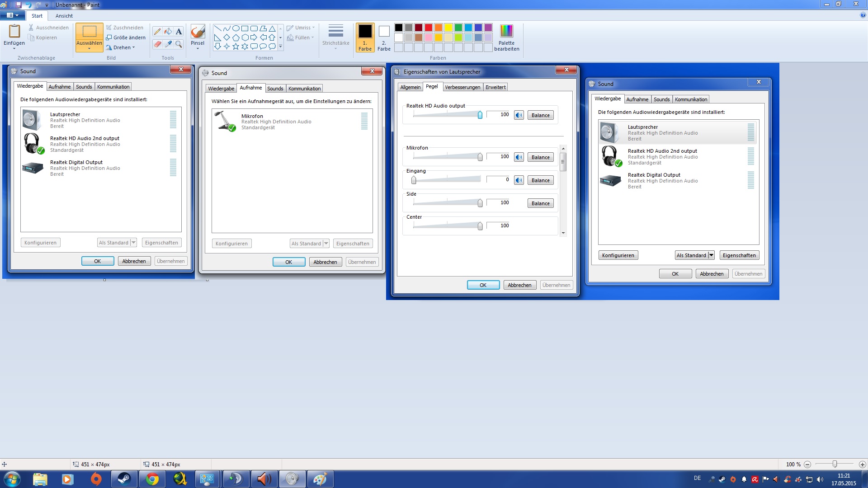The width and height of the screenshot is (868, 488).
Task: Open the Pinsel brushes dropdown
Action: pos(198,48)
